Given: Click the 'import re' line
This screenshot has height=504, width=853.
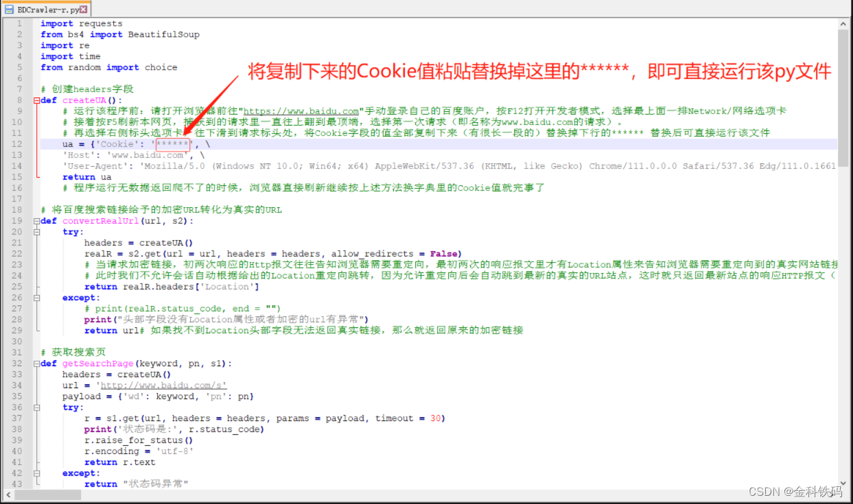Looking at the screenshot, I should (65, 45).
